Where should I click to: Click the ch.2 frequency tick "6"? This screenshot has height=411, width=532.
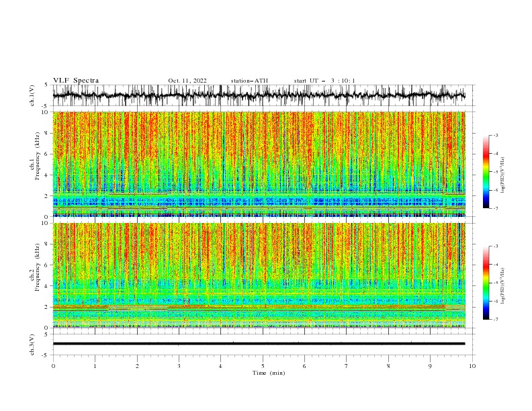pyautogui.click(x=46, y=265)
